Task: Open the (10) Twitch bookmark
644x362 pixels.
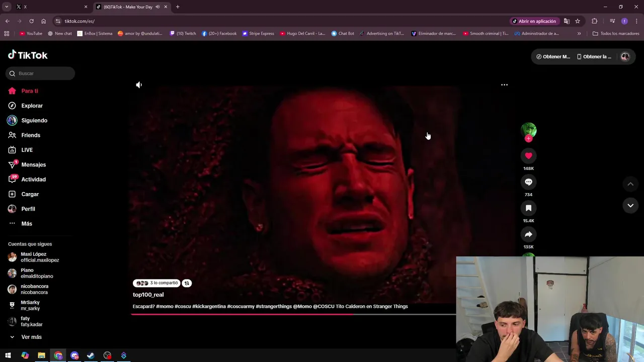Action: [183, 34]
